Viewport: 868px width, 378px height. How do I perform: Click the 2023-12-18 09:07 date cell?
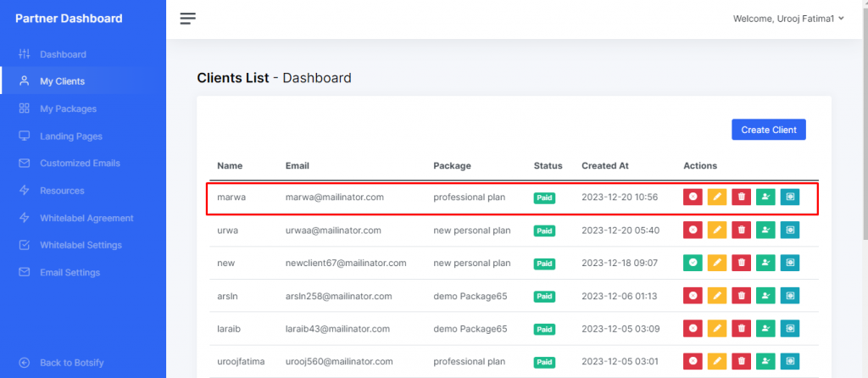620,263
